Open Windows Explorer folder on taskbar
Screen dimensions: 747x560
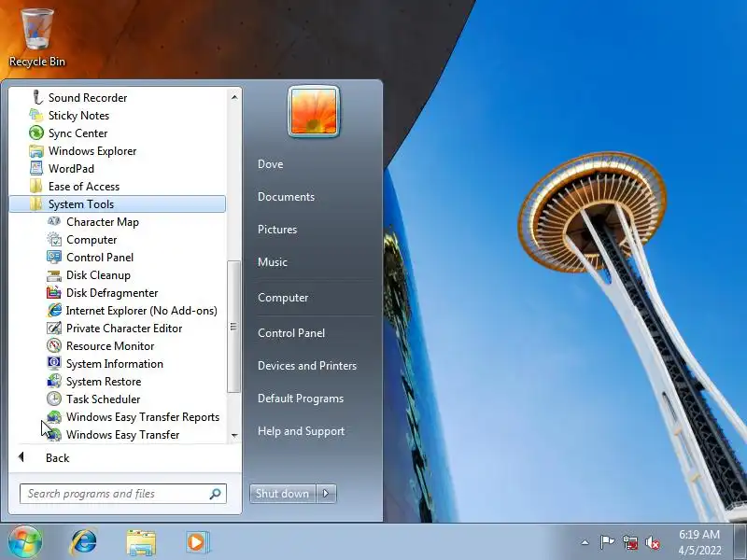(x=141, y=543)
